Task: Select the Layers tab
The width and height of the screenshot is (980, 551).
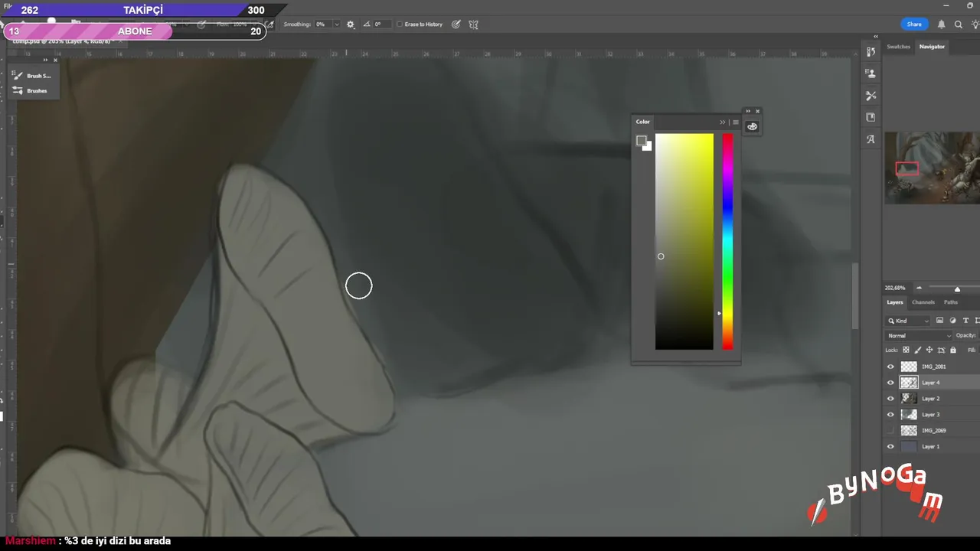Action: (895, 302)
